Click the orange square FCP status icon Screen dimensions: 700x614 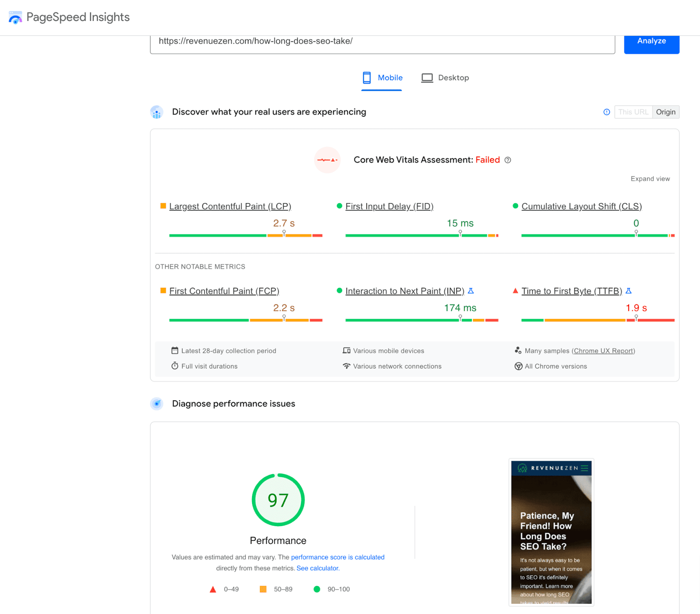163,291
